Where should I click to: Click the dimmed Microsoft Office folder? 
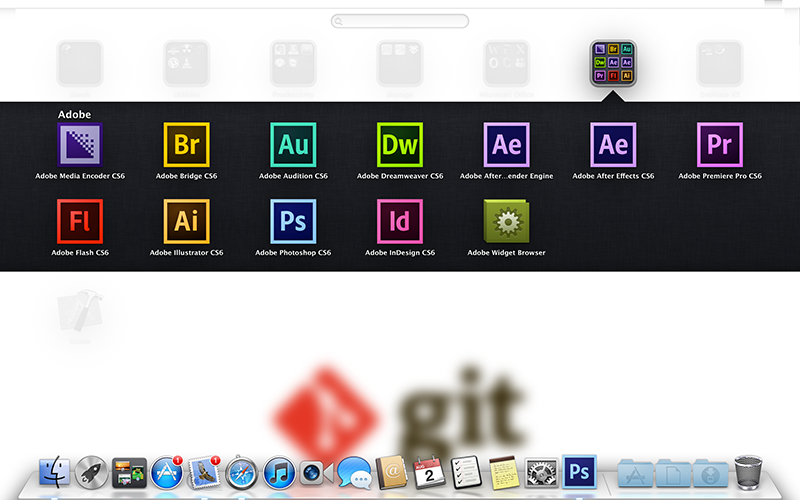point(506,63)
